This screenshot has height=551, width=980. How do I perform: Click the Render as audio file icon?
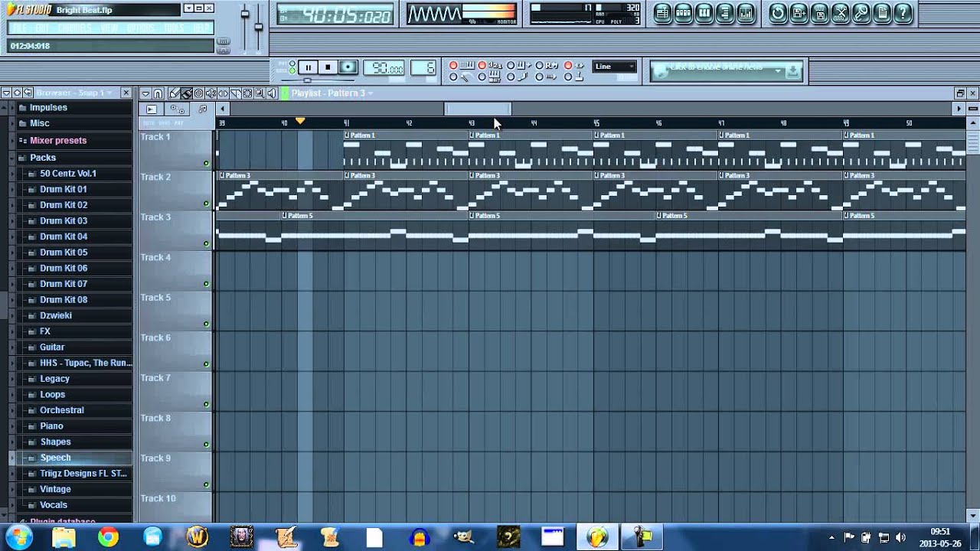(841, 12)
